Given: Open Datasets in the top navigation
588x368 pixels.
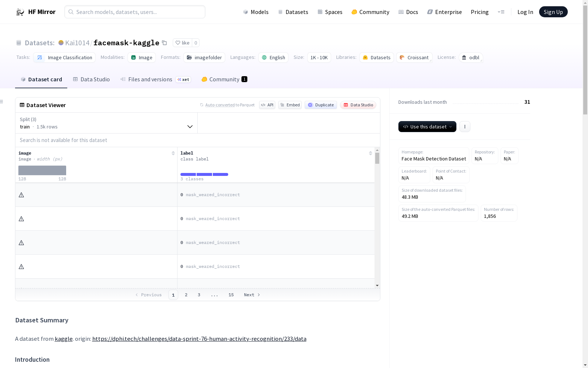Looking at the screenshot, I should 293,12.
